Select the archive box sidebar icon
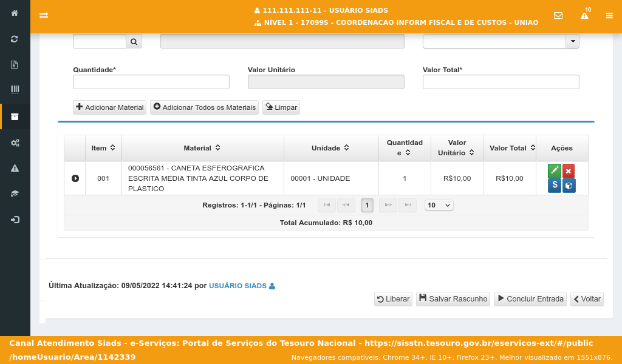This screenshot has height=364, width=622. pos(15,116)
